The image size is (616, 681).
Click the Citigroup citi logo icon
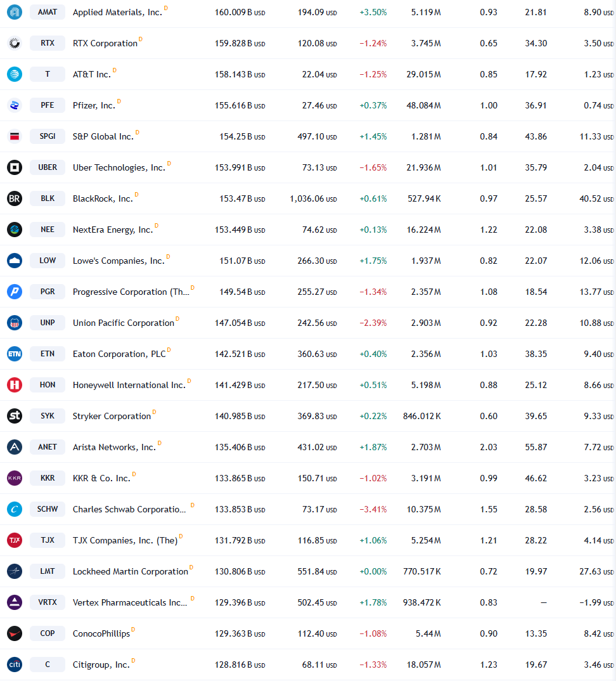coord(15,664)
